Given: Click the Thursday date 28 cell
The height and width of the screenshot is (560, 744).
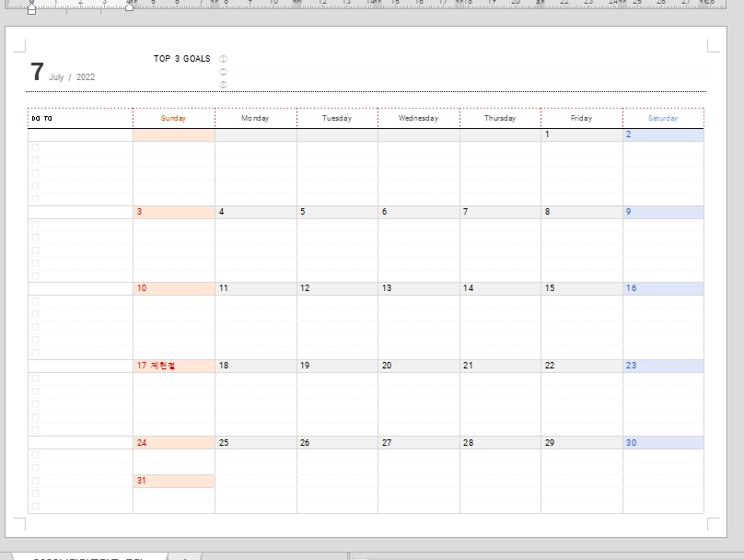Looking at the screenshot, I should pos(500,443).
